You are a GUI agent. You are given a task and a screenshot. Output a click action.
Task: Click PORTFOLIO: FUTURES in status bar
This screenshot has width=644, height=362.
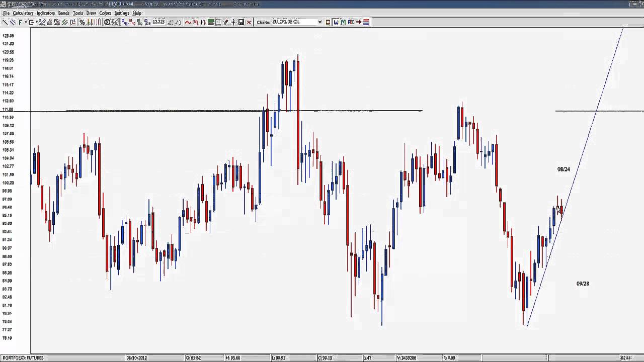[23, 358]
